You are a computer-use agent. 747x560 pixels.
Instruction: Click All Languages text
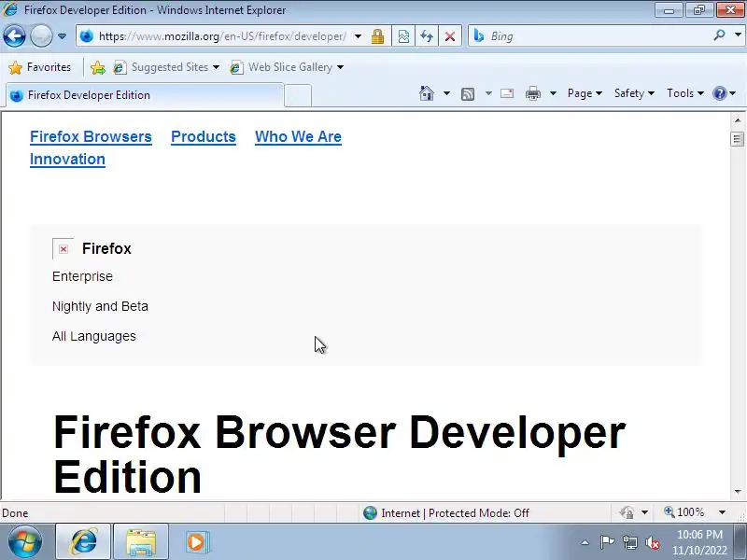pyautogui.click(x=94, y=336)
